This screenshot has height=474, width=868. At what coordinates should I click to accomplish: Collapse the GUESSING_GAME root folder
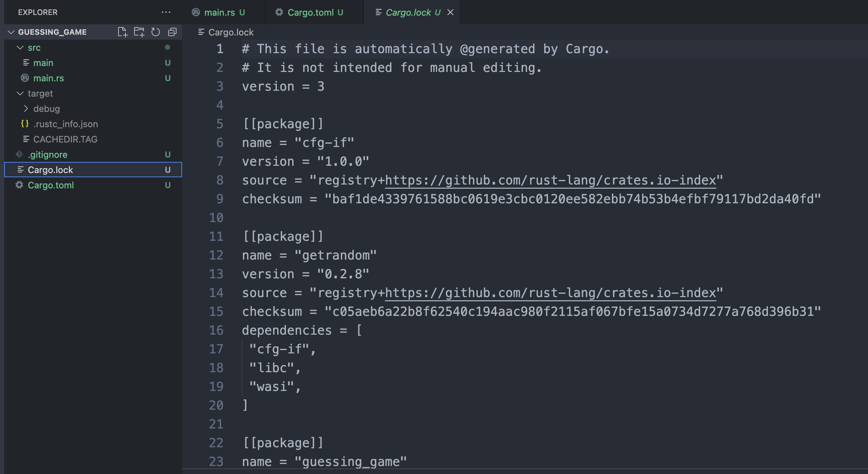(11, 32)
